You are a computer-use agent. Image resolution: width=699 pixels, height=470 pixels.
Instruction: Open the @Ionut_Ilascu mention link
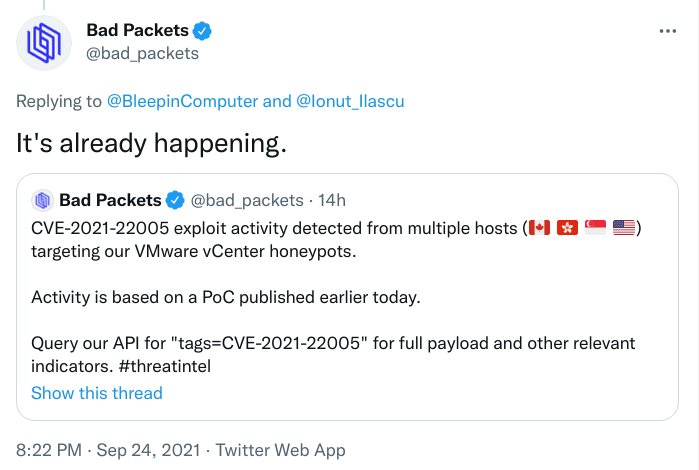click(x=350, y=101)
